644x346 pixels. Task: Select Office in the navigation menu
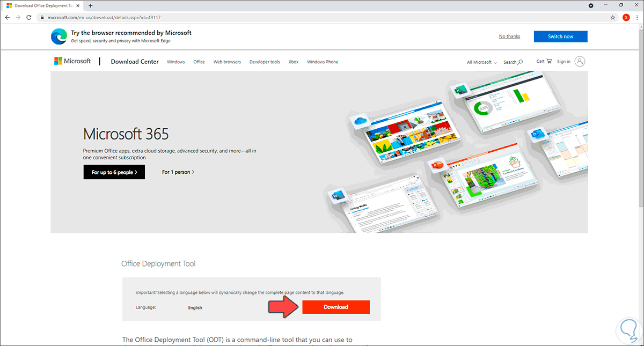point(199,62)
